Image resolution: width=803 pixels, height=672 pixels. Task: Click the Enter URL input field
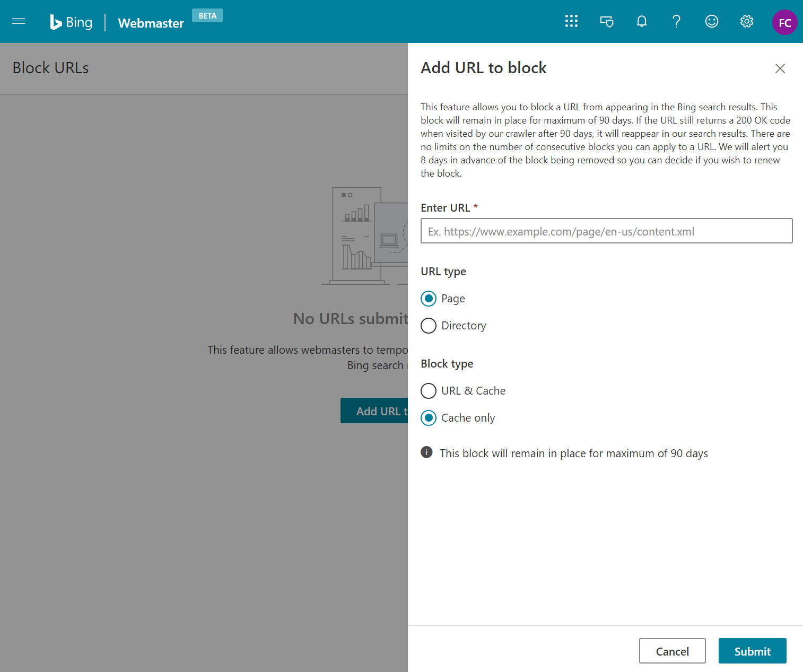[x=606, y=231]
